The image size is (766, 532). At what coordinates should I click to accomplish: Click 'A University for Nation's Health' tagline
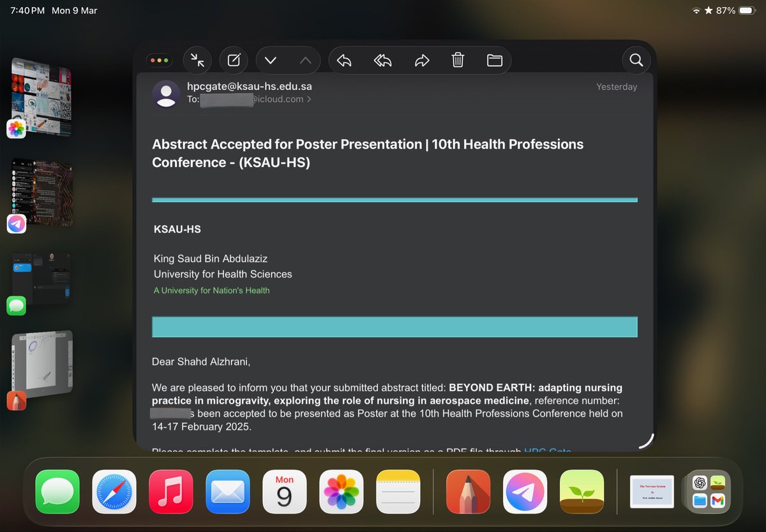point(212,290)
